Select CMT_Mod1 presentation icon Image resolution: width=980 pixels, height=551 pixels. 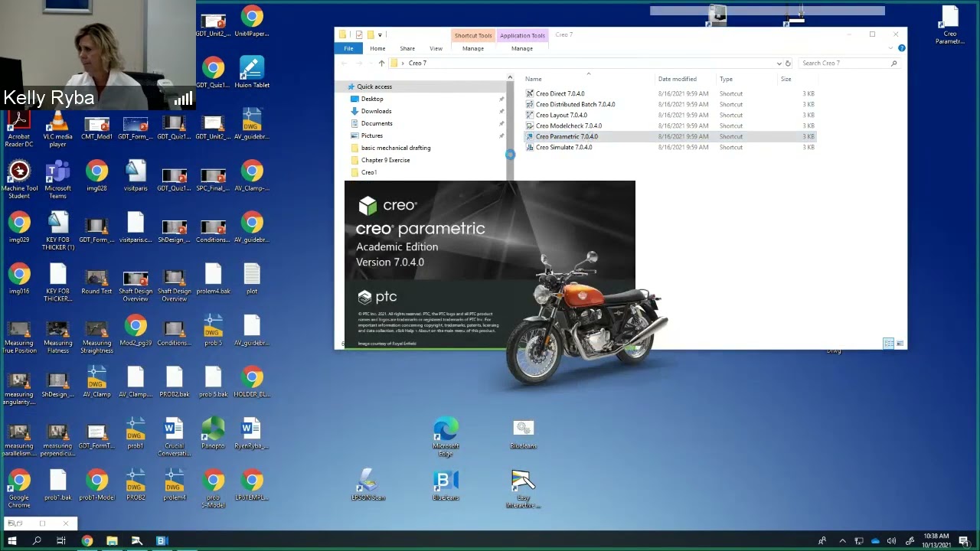click(x=96, y=125)
